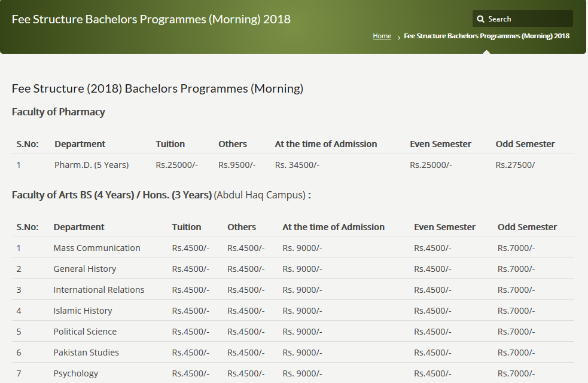Click the Even Semester header in Arts table
The height and width of the screenshot is (383, 588).
444,227
